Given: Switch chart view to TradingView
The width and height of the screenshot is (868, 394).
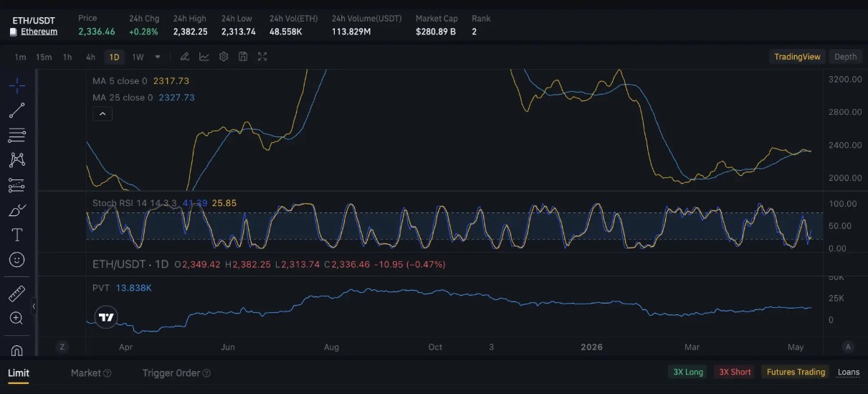Looking at the screenshot, I should pyautogui.click(x=797, y=57).
